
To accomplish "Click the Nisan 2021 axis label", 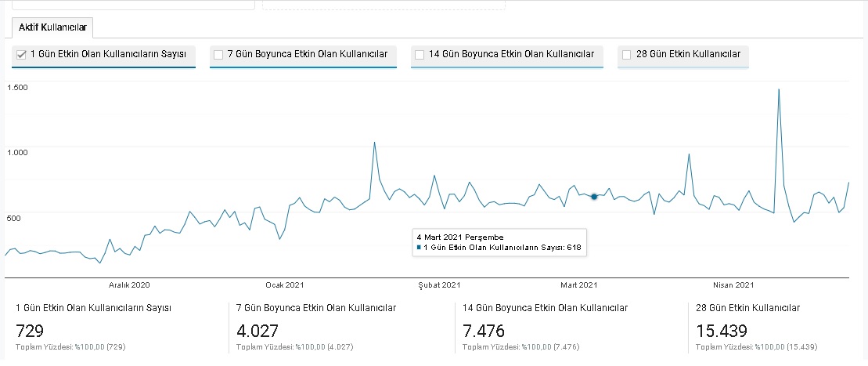I will pos(733,285).
